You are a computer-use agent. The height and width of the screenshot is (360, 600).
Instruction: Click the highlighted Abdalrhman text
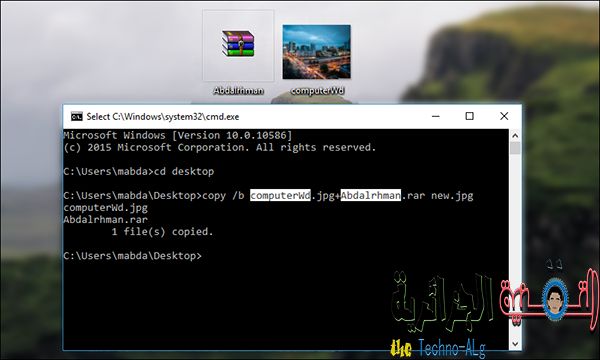tap(370, 195)
